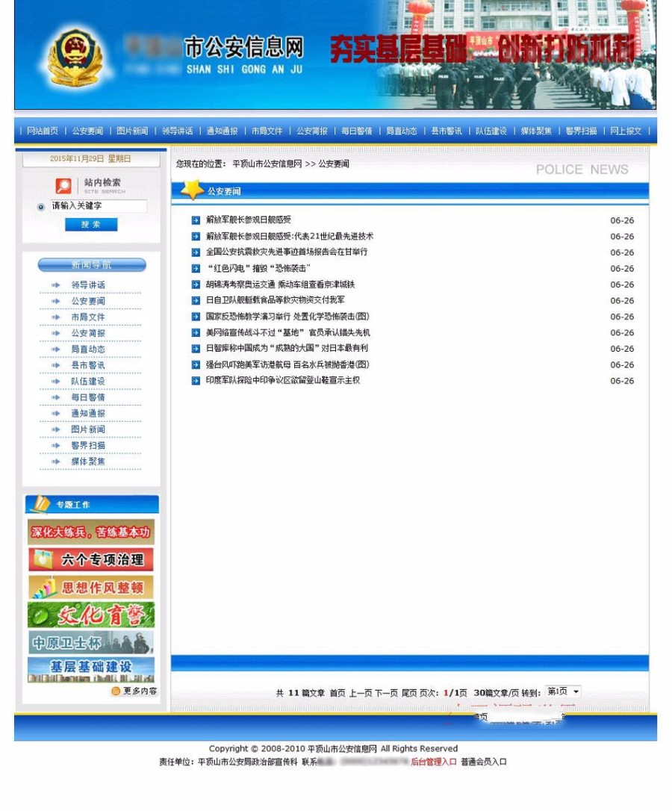Open sidebar link 警界扫描
Viewport: 672px width, 811px height.
pos(88,445)
